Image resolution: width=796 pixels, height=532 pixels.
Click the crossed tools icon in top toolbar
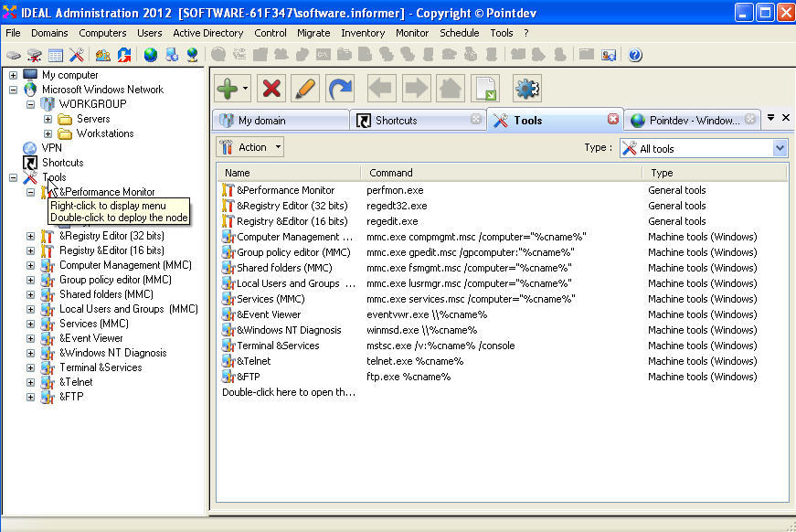pyautogui.click(x=77, y=55)
